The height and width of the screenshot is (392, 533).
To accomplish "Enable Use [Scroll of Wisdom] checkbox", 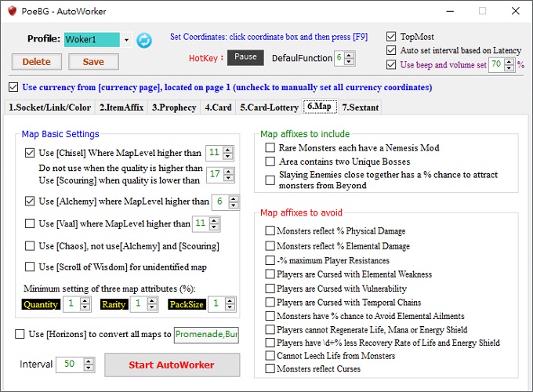I will pyautogui.click(x=30, y=267).
